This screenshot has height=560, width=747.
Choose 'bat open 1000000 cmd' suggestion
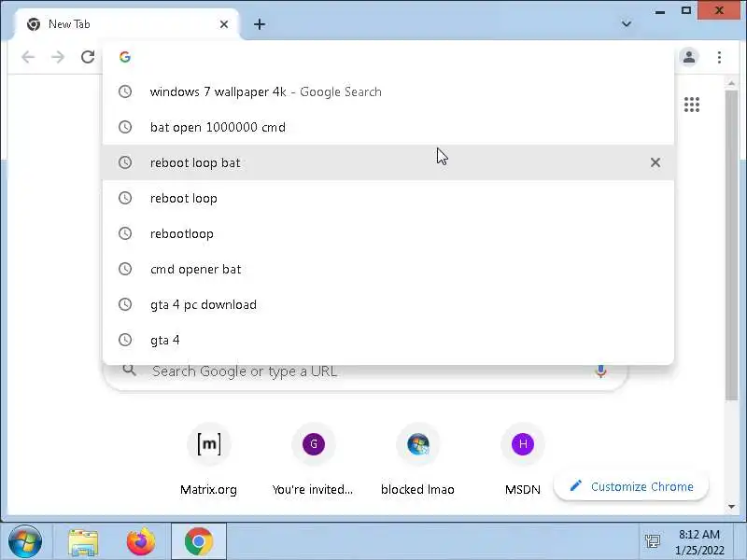[388, 127]
